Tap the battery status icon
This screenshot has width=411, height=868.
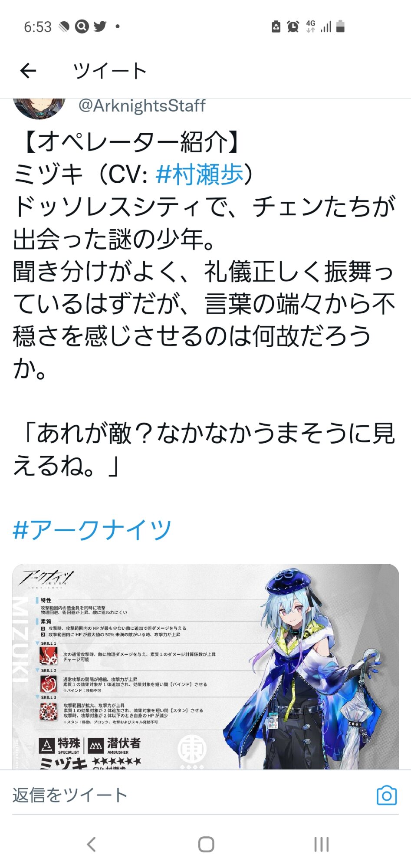click(340, 26)
